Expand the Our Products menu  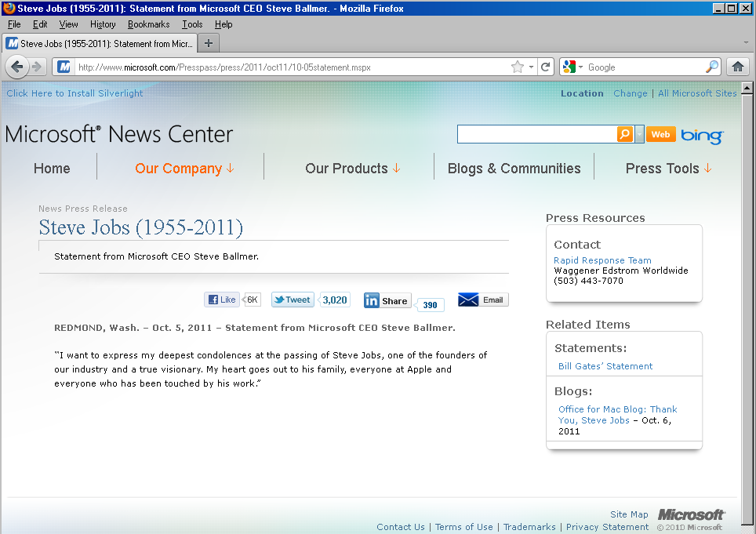pos(353,169)
